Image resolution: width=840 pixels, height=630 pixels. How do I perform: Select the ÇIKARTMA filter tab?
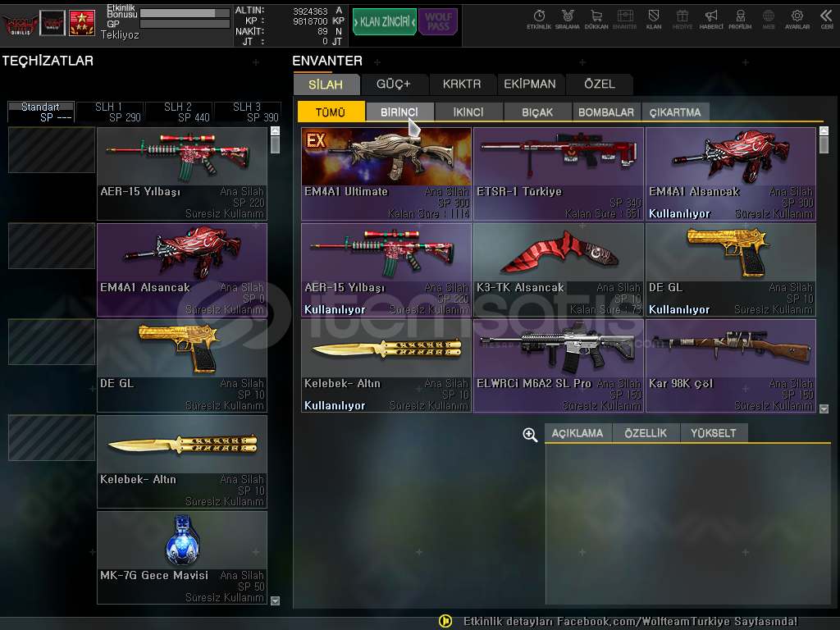tap(675, 112)
